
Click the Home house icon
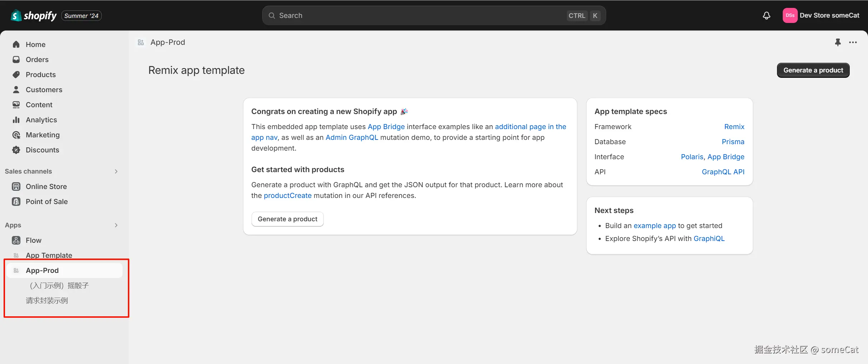[16, 44]
